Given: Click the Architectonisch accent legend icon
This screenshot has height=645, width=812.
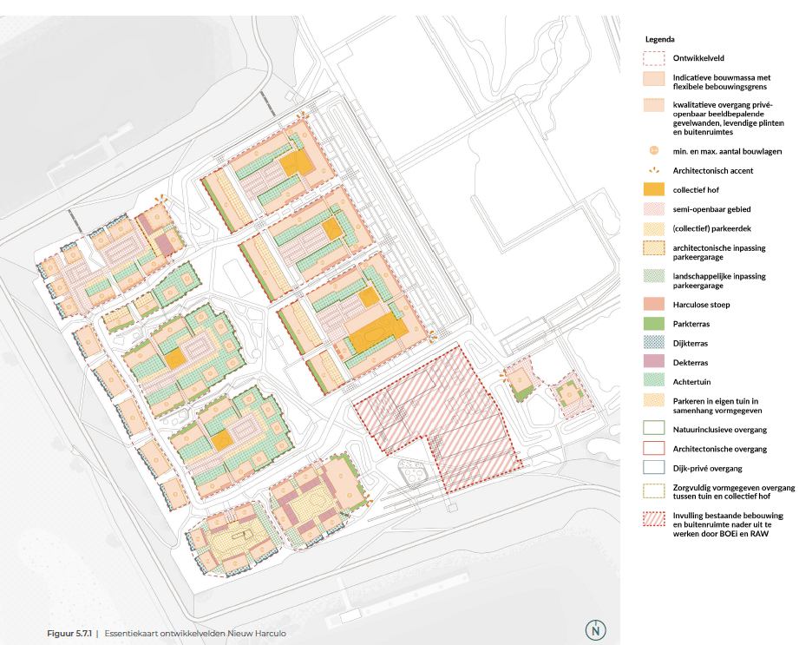Looking at the screenshot, I should 654,170.
